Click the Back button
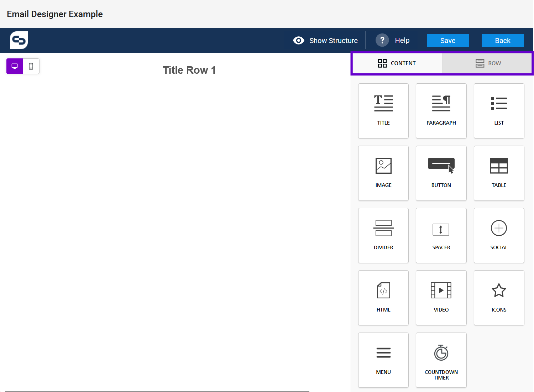This screenshot has height=392, width=534. coord(503,41)
